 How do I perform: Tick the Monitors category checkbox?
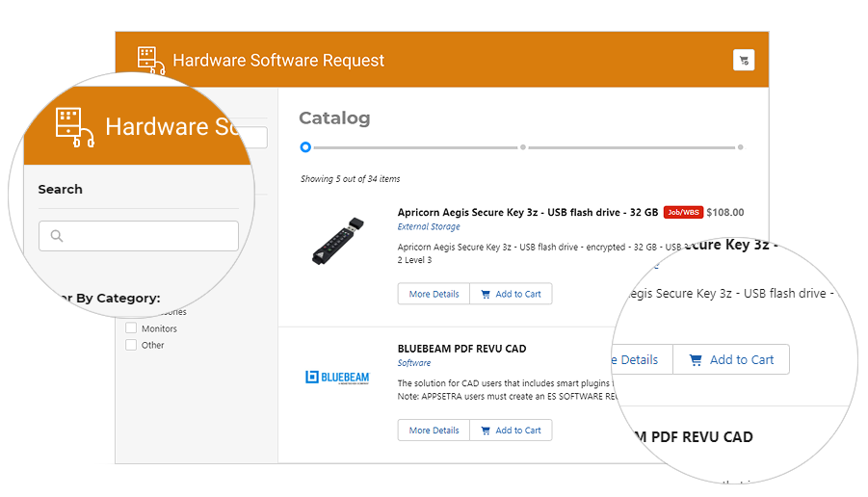point(131,328)
